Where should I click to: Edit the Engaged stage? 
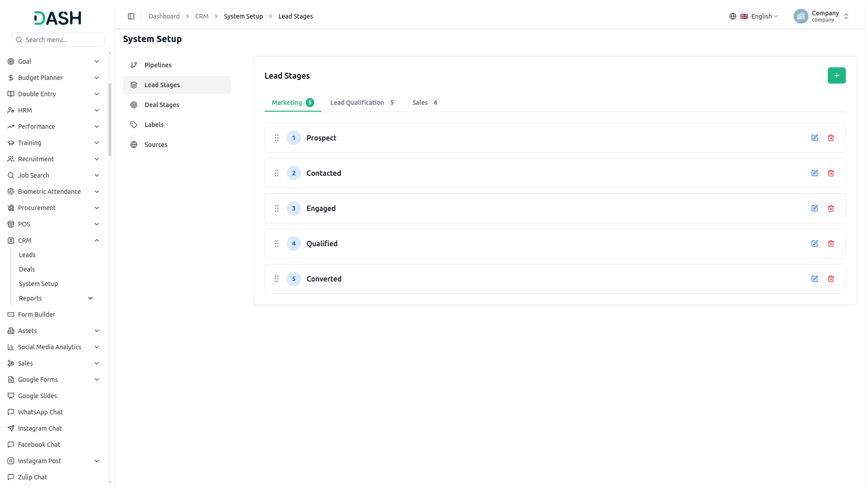[x=815, y=208]
